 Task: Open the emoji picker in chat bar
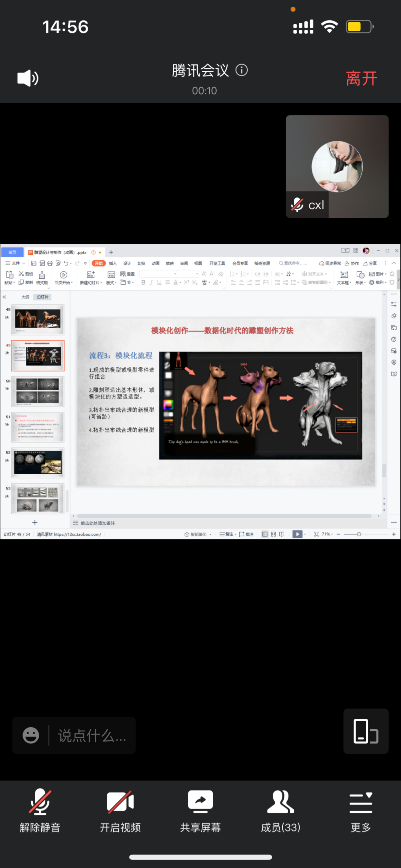point(31,735)
